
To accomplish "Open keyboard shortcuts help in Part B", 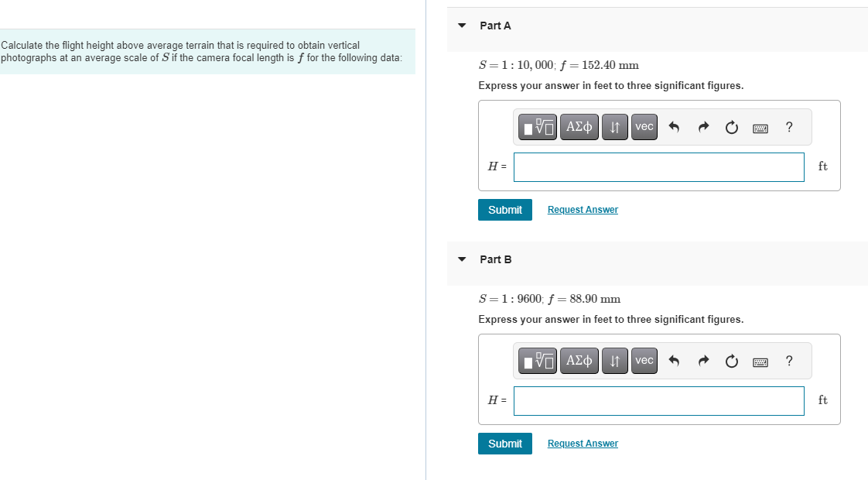I will (760, 361).
